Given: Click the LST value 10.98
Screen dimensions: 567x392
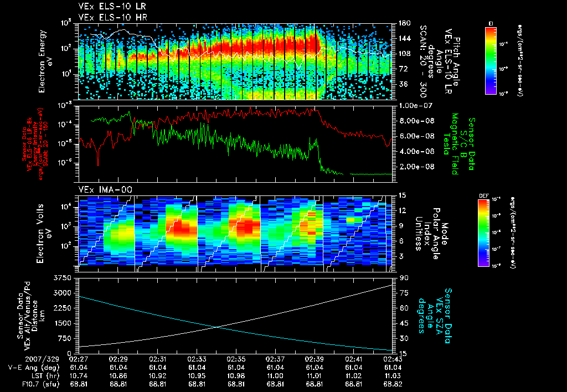Looking at the screenshot, I should click(x=236, y=376).
